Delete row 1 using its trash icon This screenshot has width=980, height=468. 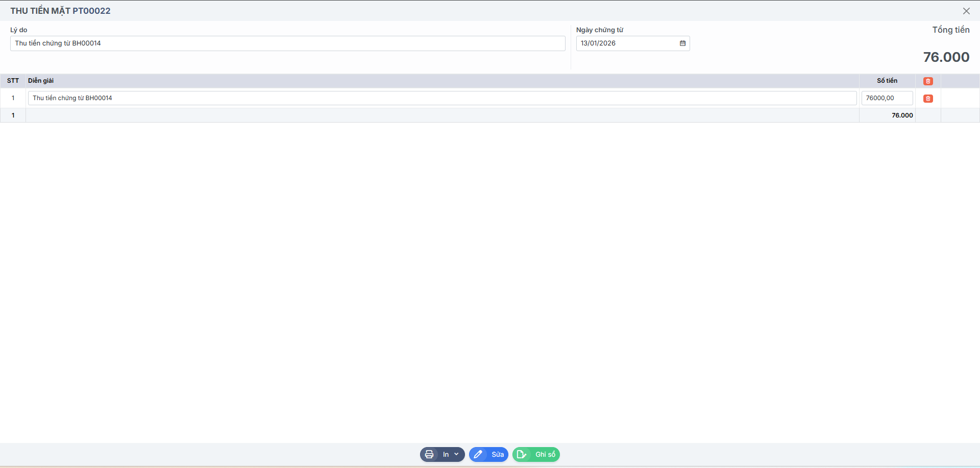(x=928, y=99)
